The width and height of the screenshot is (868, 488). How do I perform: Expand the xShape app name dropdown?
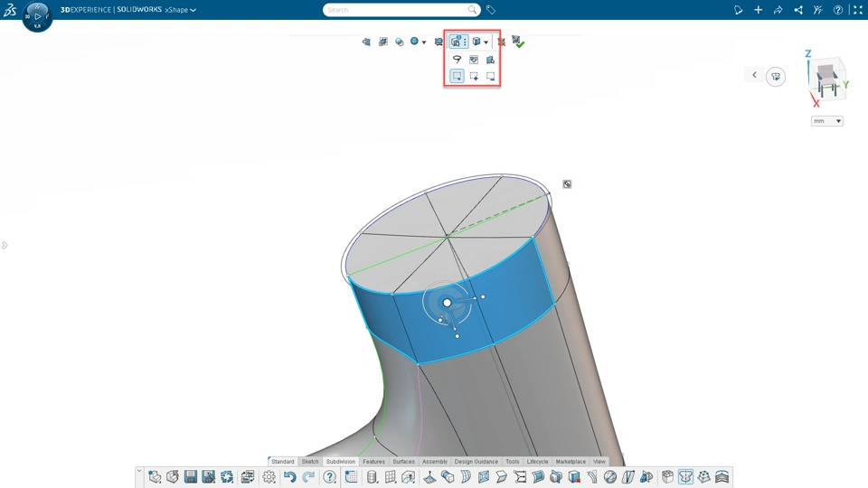[181, 10]
